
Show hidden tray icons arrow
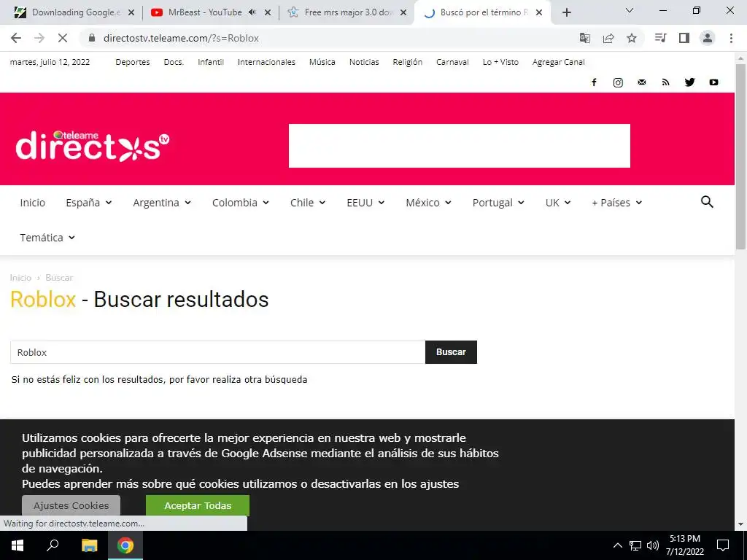617,545
